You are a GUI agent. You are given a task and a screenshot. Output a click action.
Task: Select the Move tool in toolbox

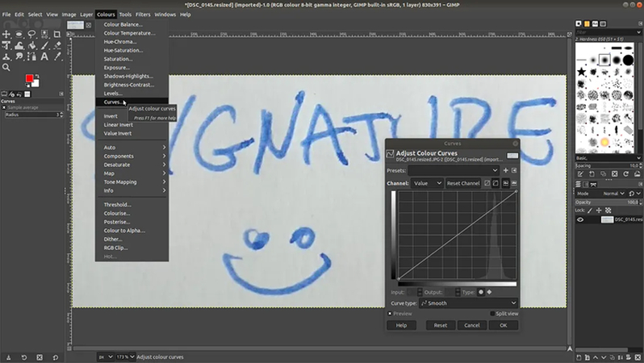[x=6, y=34]
